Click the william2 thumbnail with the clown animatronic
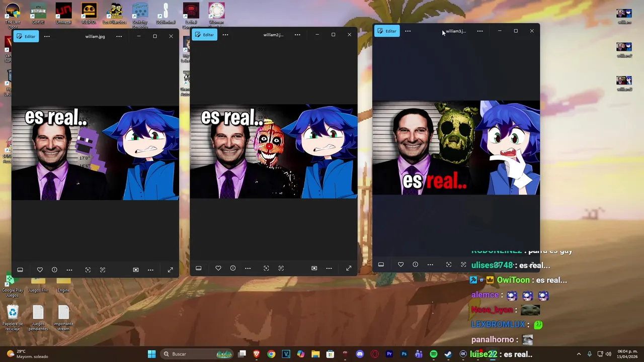Screen dimensions: 644x362 tap(274, 151)
